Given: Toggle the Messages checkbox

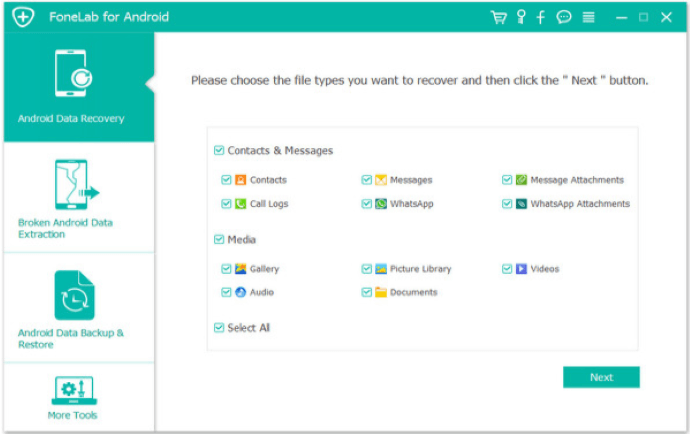Looking at the screenshot, I should 367,180.
